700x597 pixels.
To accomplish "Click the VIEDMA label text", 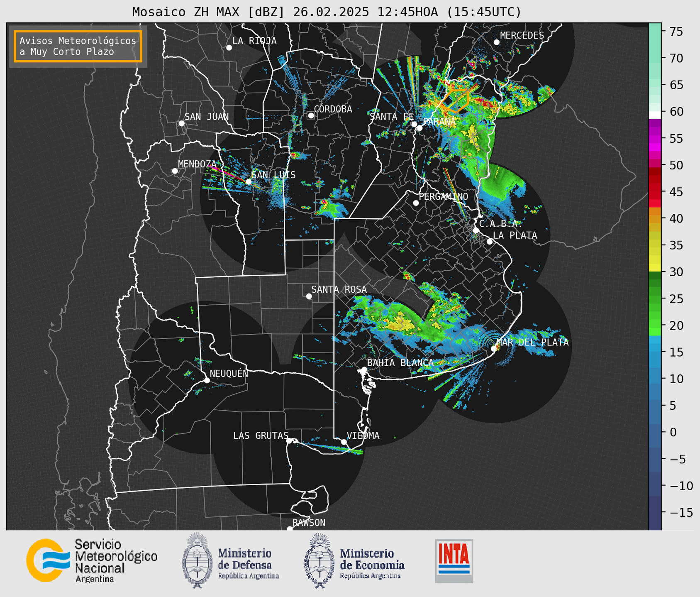I will 363,436.
